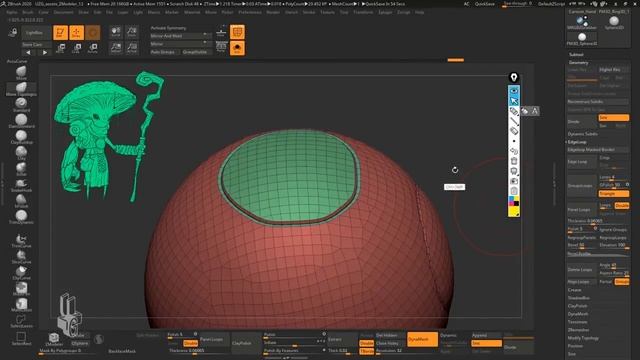Click the undo icon on annotation toolbar
640x360 pixels.
tap(514, 151)
